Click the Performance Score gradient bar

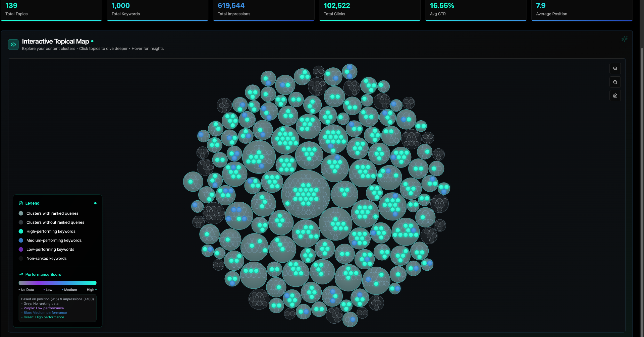pyautogui.click(x=57, y=283)
